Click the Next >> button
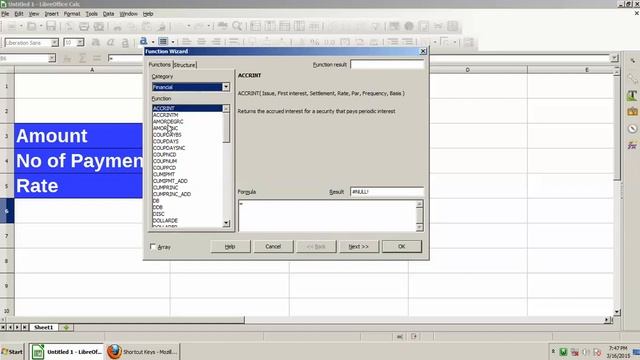 point(359,247)
